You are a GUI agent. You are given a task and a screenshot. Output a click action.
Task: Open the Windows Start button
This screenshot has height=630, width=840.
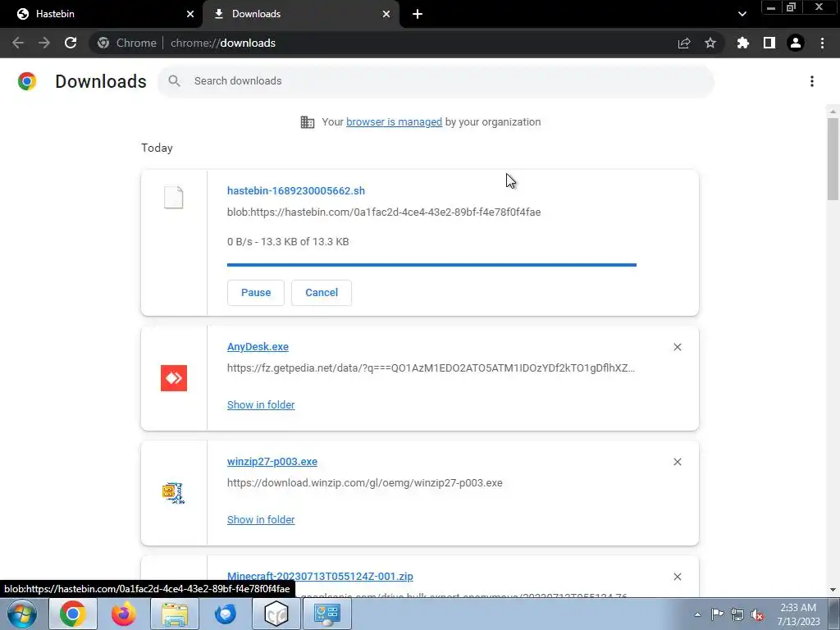(x=22, y=614)
